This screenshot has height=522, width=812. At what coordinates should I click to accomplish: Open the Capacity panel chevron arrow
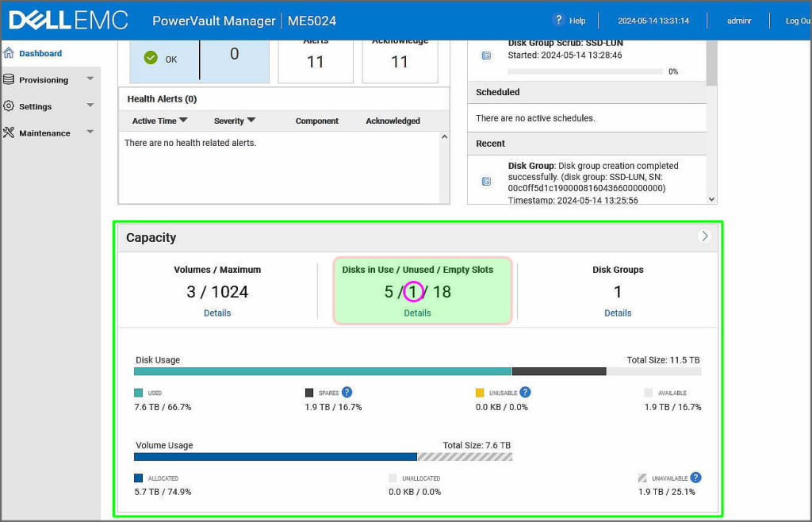[x=704, y=236]
